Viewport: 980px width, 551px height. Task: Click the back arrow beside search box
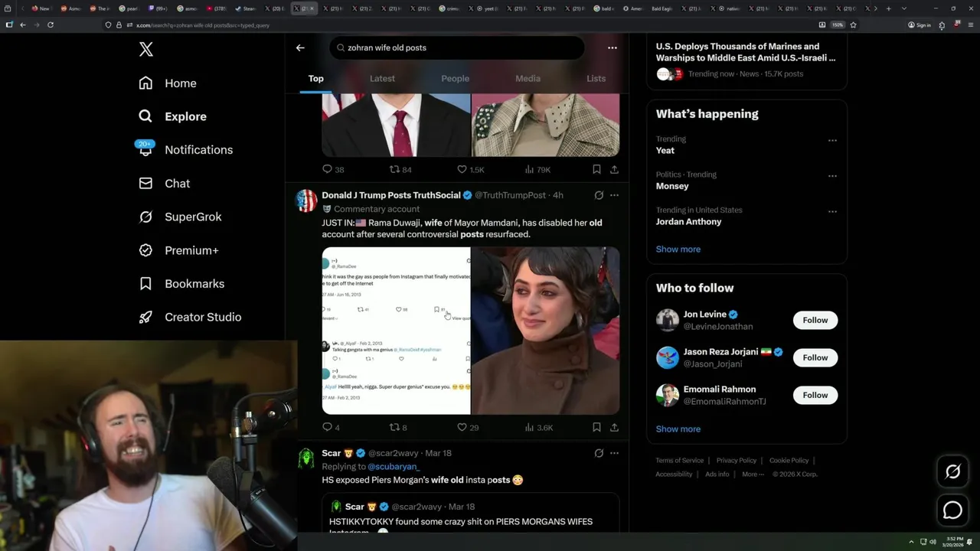point(300,47)
